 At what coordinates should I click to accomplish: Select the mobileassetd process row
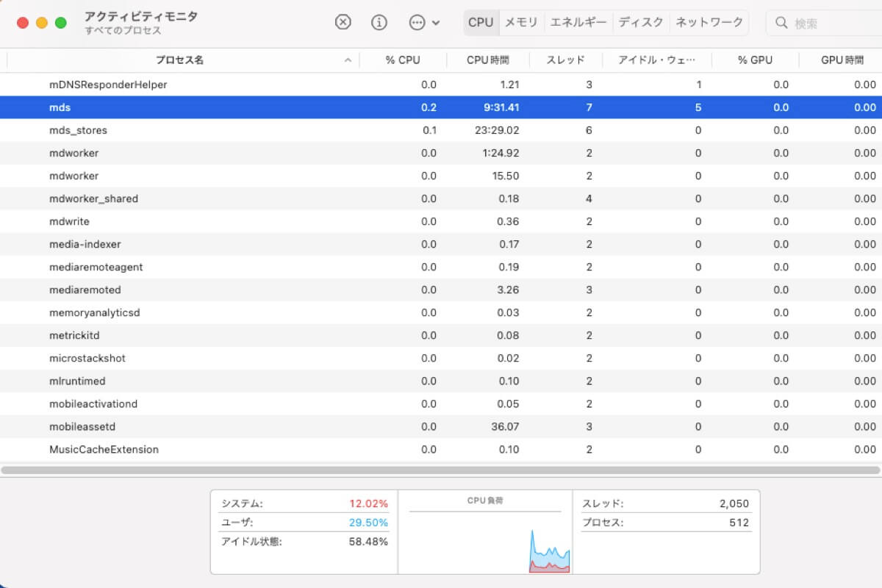tap(220, 426)
